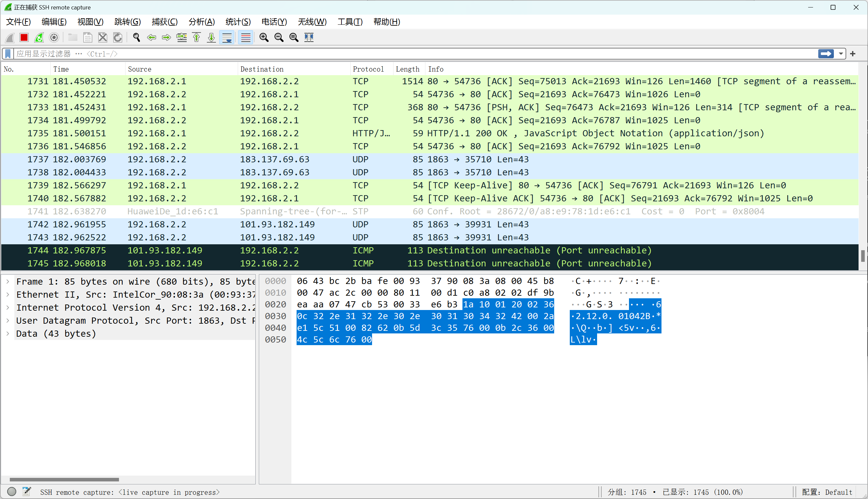The height and width of the screenshot is (499, 868).
Task: Click the 配置: Default profile label
Action: (827, 492)
